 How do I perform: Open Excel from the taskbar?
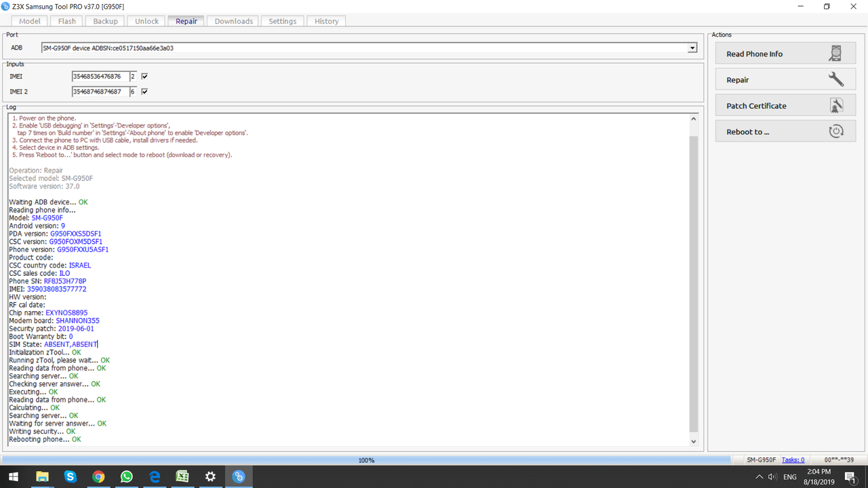[x=182, y=476]
